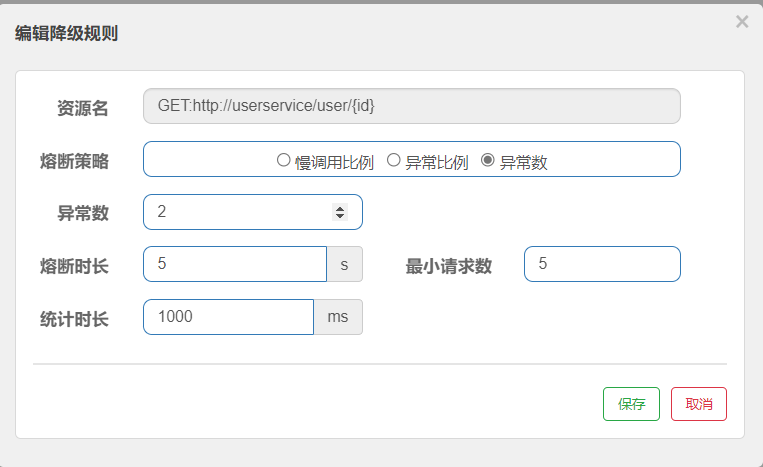This screenshot has width=763, height=467.
Task: Decrease 异常数 with the stepper down arrow
Action: tap(340, 216)
